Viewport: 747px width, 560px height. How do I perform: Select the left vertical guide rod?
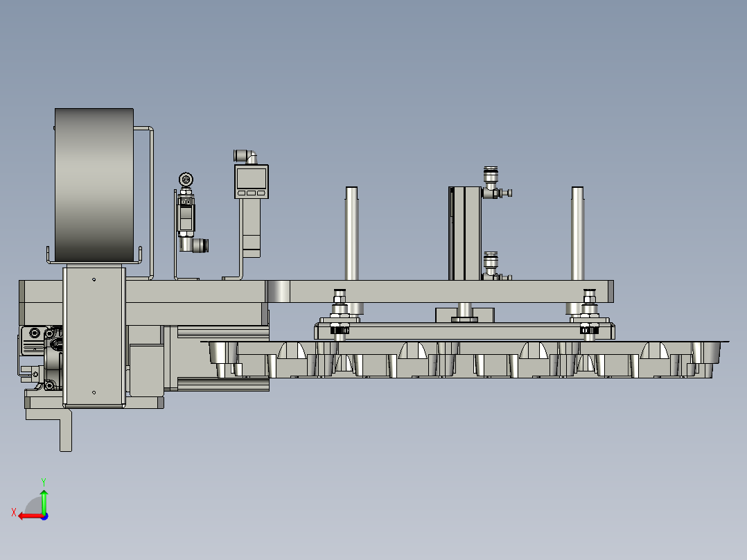point(351,233)
